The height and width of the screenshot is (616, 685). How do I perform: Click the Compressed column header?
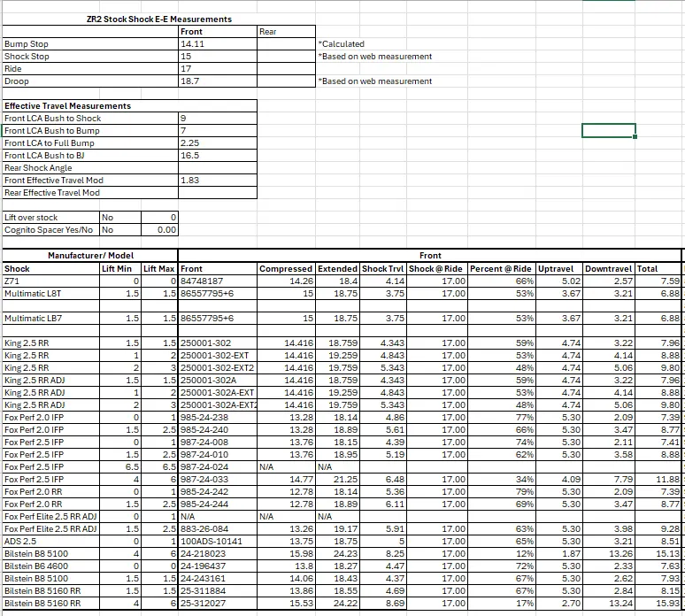coord(286,268)
